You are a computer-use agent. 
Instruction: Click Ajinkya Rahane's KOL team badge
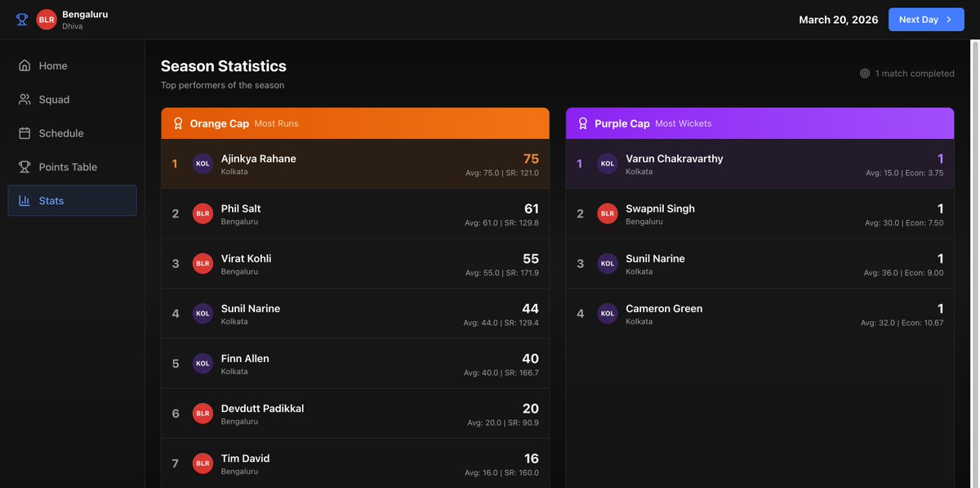point(203,163)
